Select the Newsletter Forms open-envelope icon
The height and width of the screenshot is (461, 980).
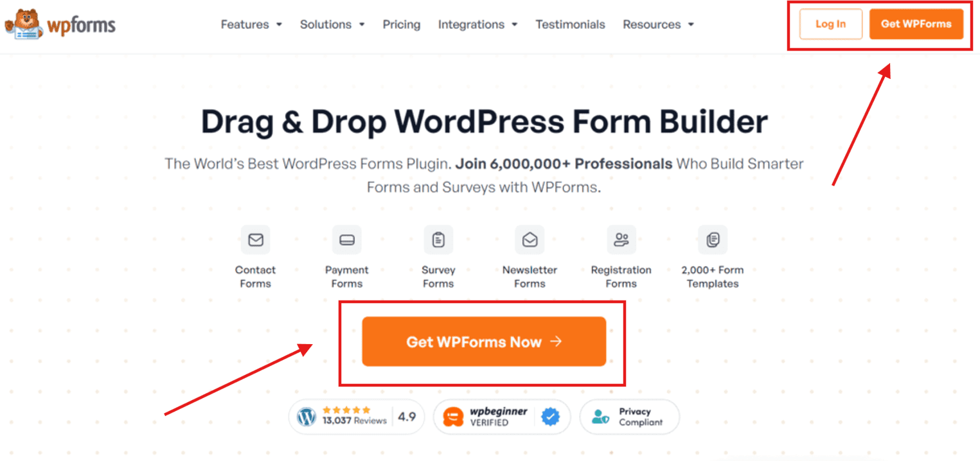(x=530, y=240)
